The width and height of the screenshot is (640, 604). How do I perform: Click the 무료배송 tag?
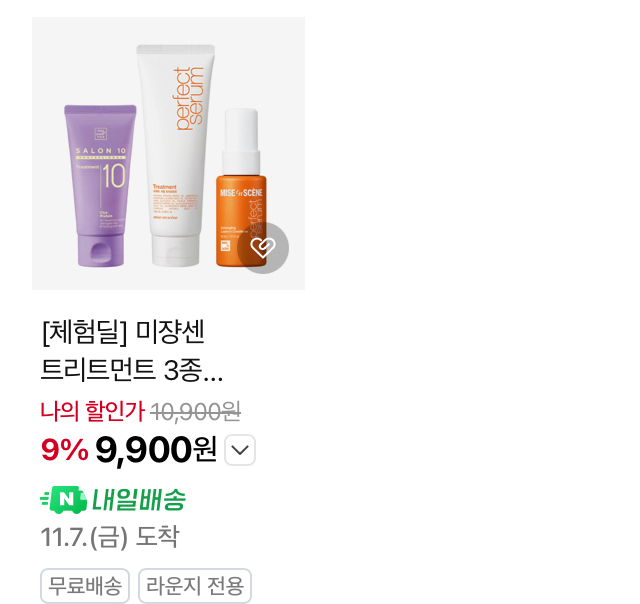85,586
